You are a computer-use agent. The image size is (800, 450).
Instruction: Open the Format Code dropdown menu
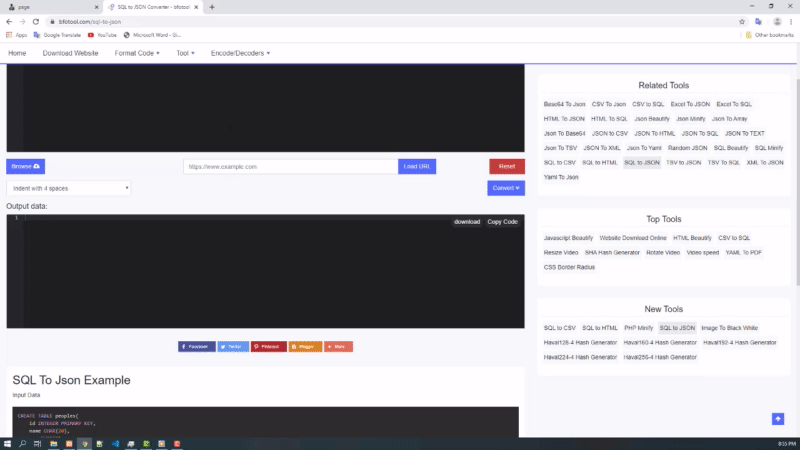(137, 53)
